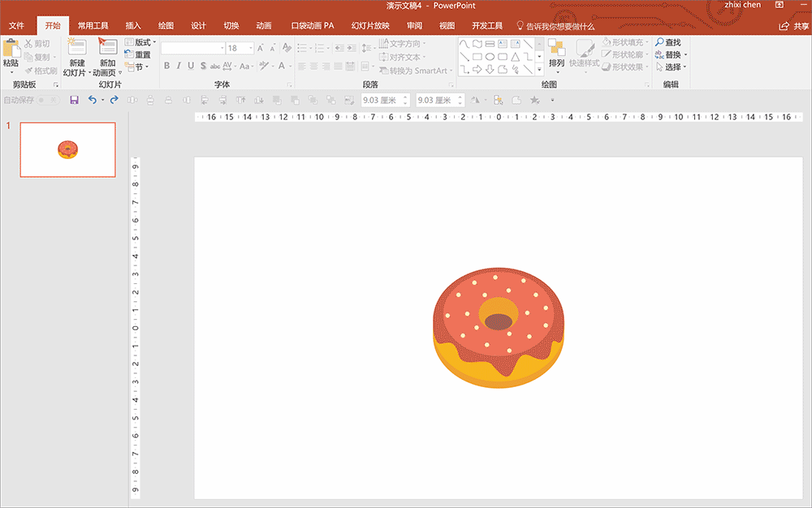Switch to the Insert (插入) tab
Viewport: 812px width, 508px height.
(x=133, y=26)
